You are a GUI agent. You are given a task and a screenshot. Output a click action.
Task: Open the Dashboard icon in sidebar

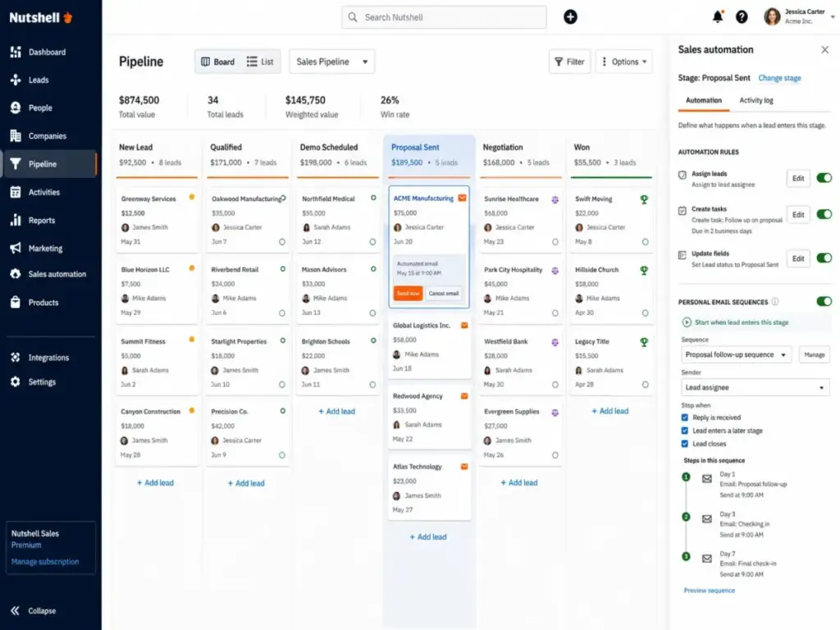tap(16, 52)
